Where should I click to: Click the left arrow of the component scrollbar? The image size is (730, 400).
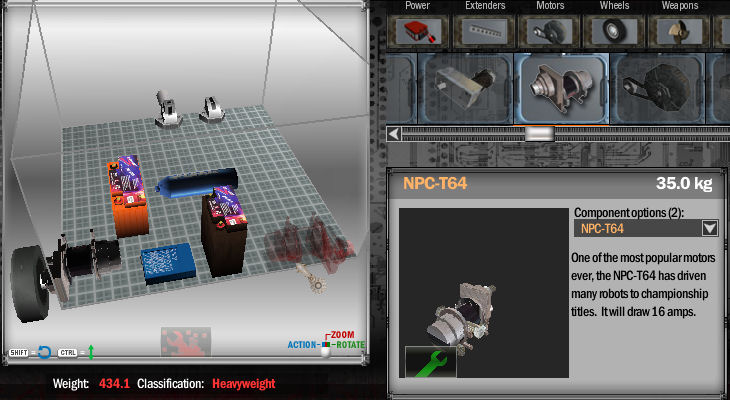394,134
